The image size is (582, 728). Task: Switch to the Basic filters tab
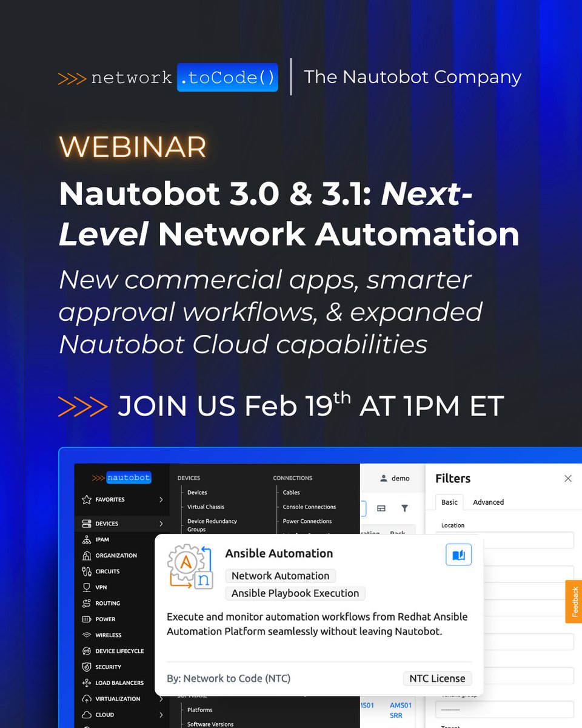(x=449, y=502)
